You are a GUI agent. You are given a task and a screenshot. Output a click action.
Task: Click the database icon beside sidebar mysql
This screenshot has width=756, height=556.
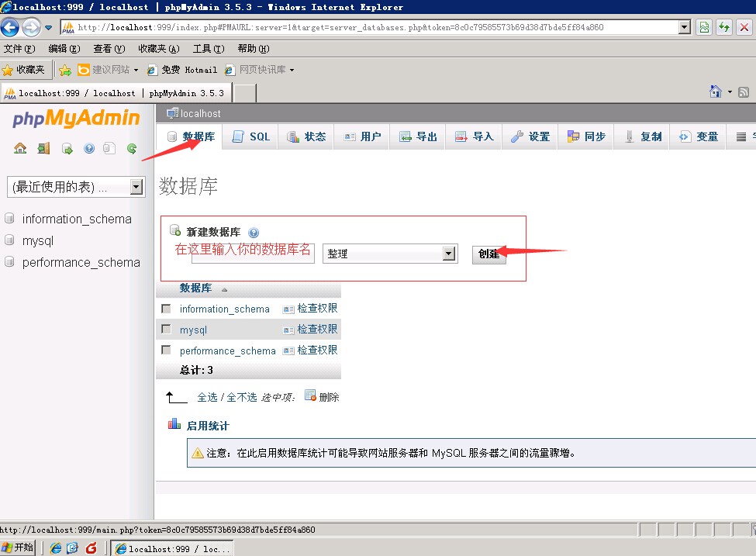(x=9, y=240)
